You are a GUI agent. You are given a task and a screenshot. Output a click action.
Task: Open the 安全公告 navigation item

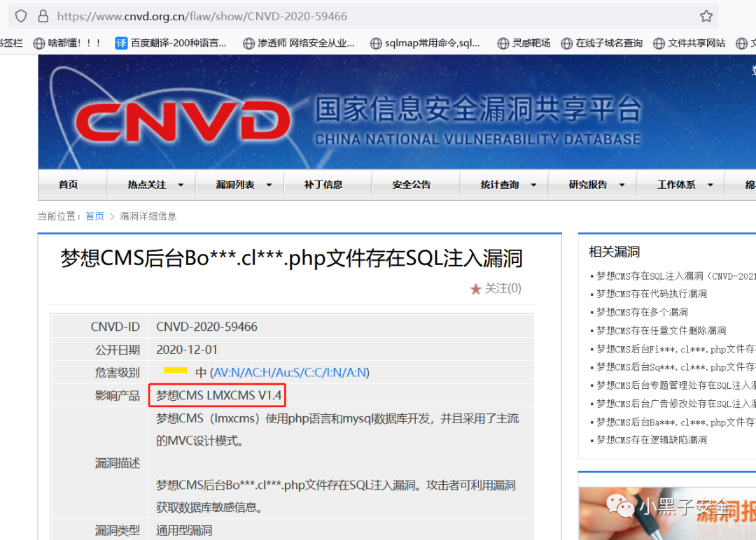click(412, 185)
